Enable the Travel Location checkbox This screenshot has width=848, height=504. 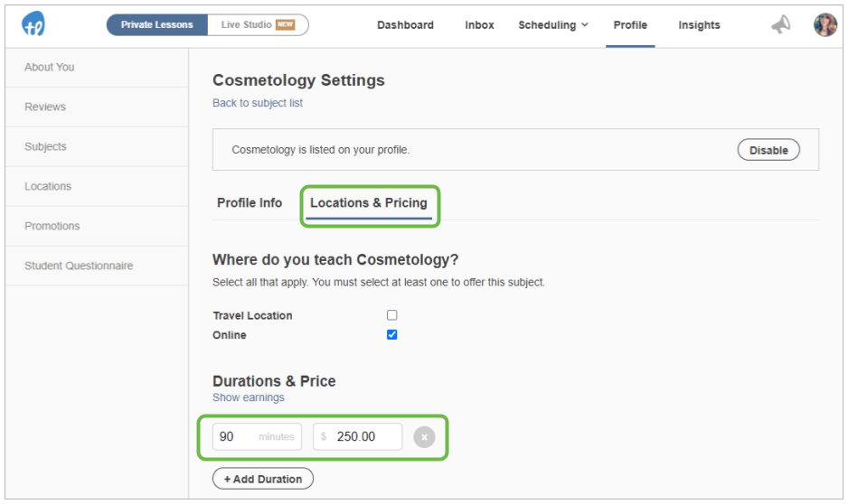tap(392, 315)
